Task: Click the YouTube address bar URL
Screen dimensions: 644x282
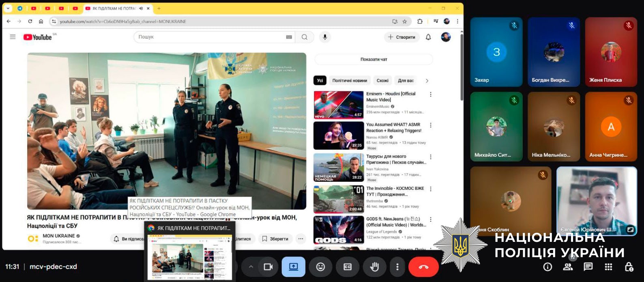Action: (123, 22)
